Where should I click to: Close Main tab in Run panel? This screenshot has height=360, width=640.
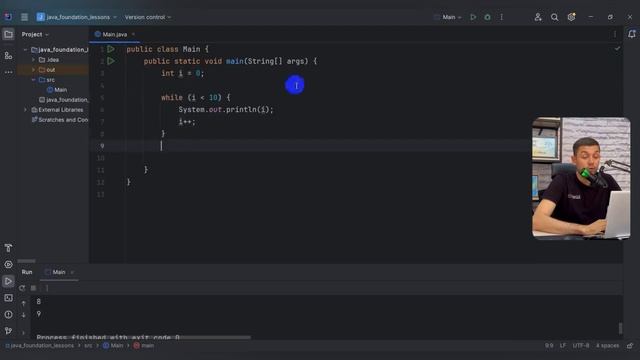coord(72,272)
